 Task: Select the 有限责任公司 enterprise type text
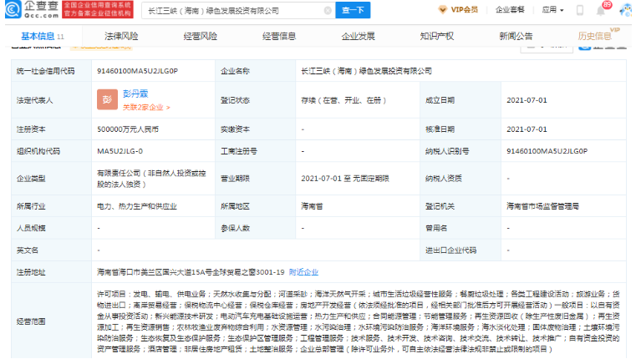click(x=151, y=179)
